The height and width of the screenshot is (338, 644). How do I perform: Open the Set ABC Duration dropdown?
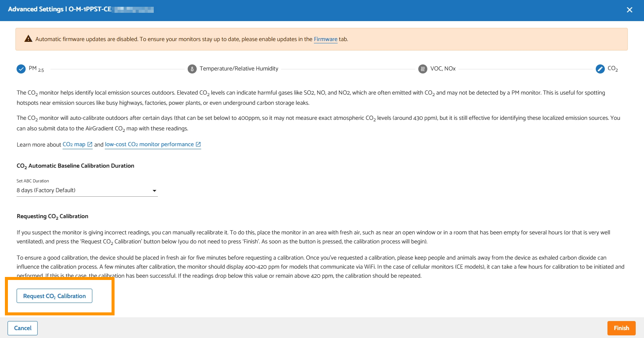(87, 190)
